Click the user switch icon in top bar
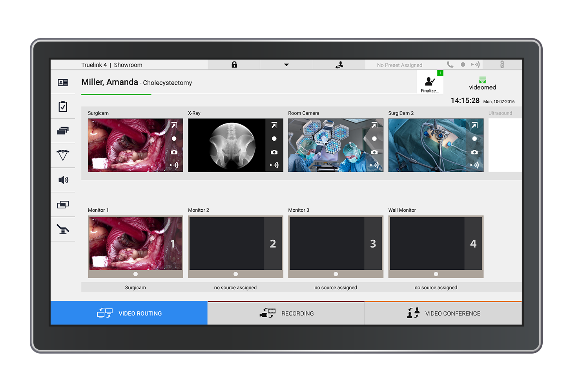The height and width of the screenshot is (392, 569). click(339, 65)
